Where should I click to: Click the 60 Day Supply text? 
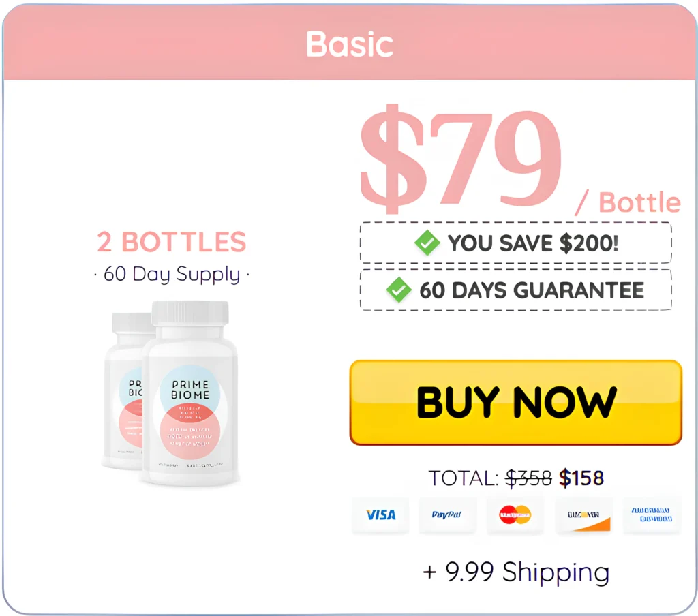pos(171,275)
